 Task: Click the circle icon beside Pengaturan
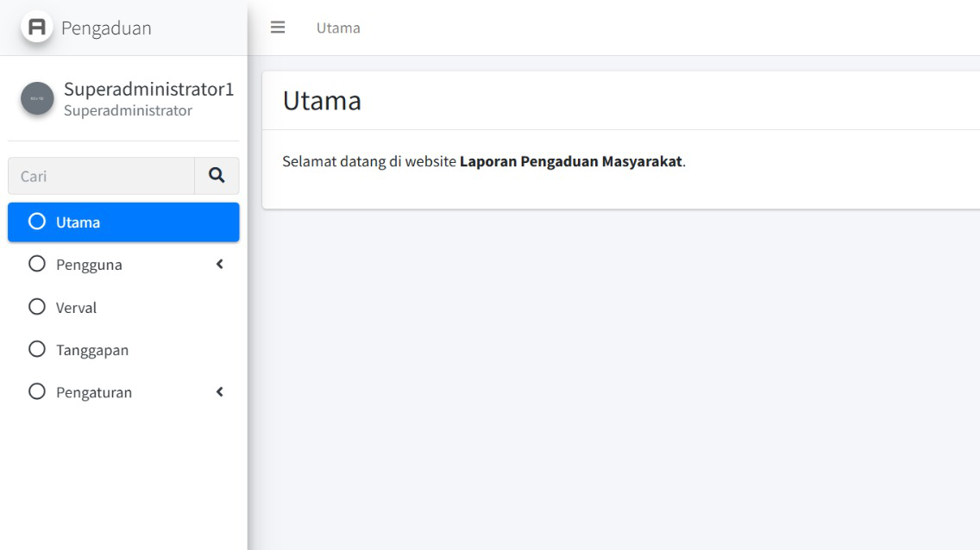pos(37,391)
